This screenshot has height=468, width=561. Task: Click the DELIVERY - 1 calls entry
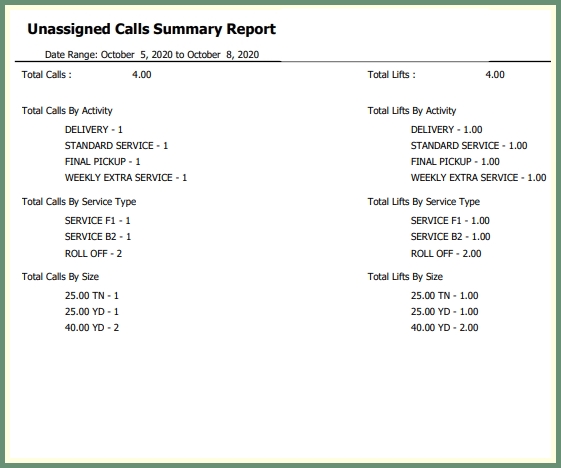(94, 130)
